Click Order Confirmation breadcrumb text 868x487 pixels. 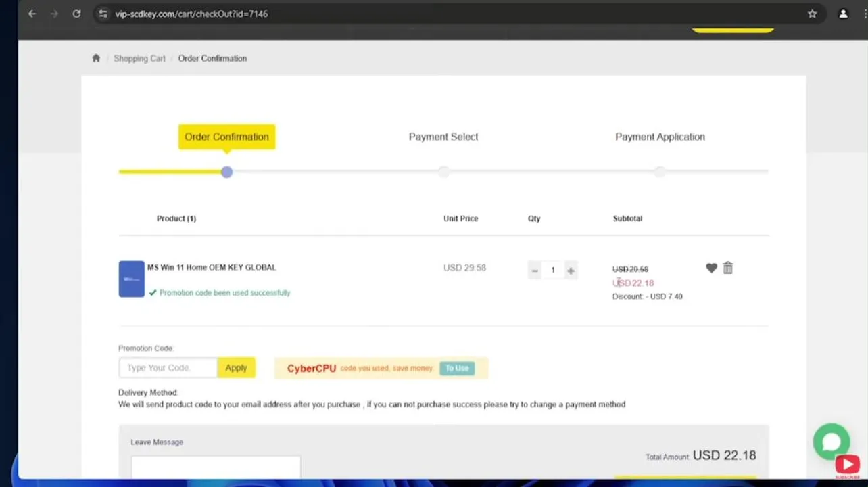pyautogui.click(x=212, y=58)
